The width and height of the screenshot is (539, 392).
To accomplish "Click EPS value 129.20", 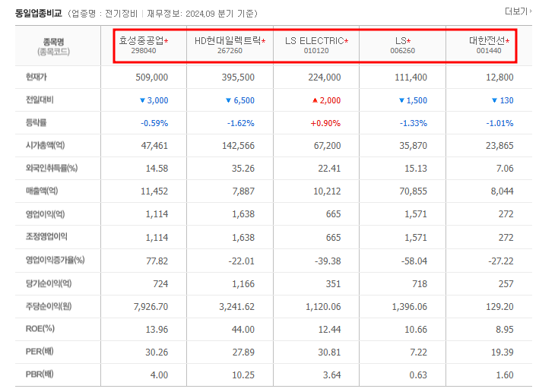I will point(499,306).
